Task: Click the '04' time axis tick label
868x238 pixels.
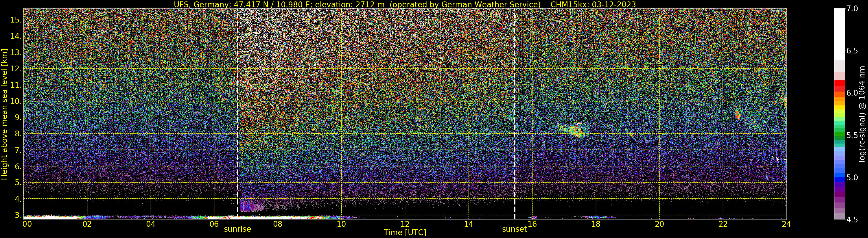Action: point(151,224)
